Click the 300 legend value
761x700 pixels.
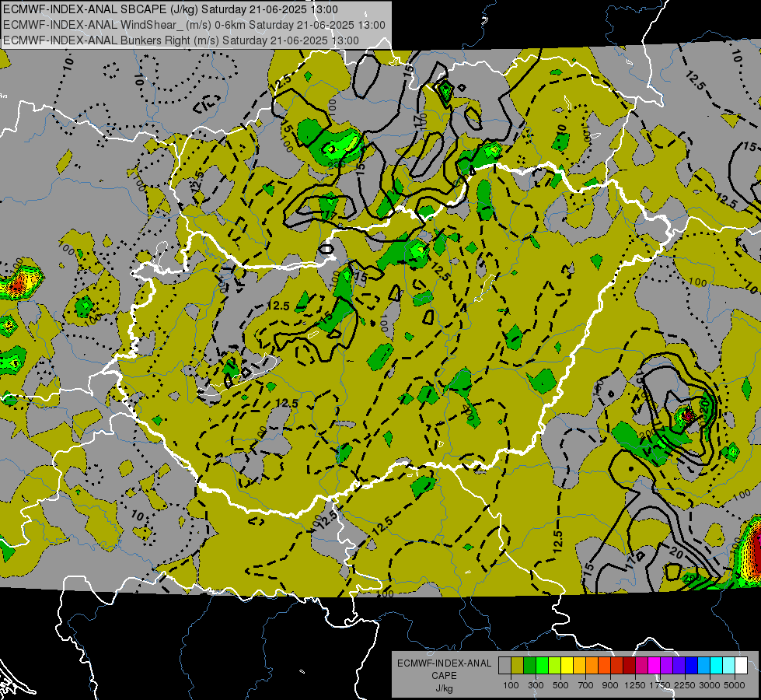click(x=536, y=685)
